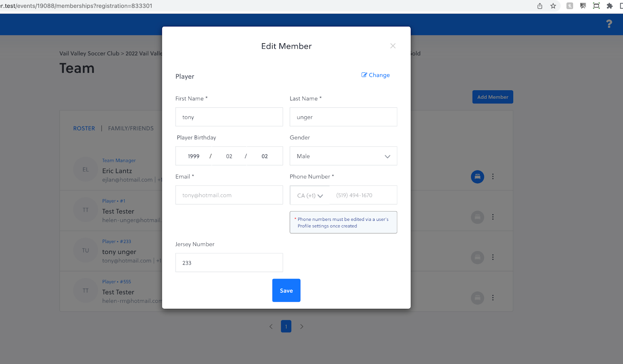This screenshot has width=623, height=364.
Task: Click the Test Tester name in Player #1 row
Action: click(118, 211)
